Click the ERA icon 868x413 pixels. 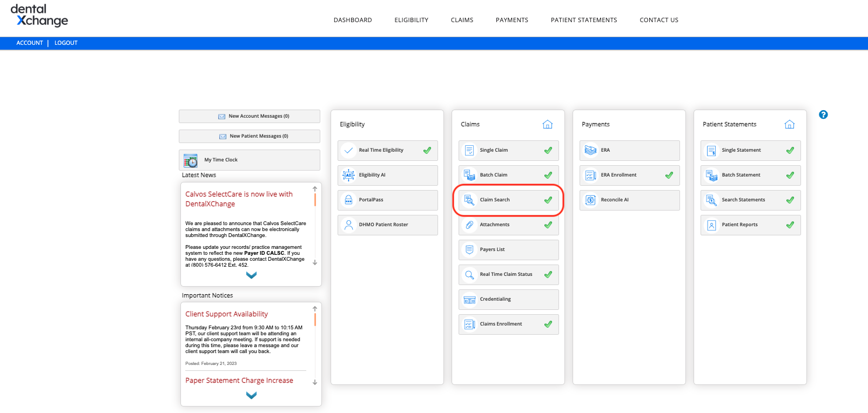coord(591,150)
